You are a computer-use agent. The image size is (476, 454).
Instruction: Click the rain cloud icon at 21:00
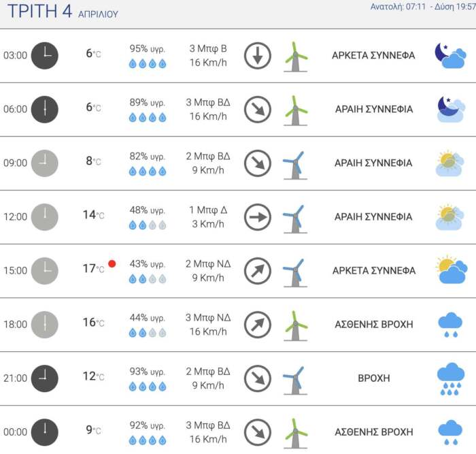tap(450, 378)
